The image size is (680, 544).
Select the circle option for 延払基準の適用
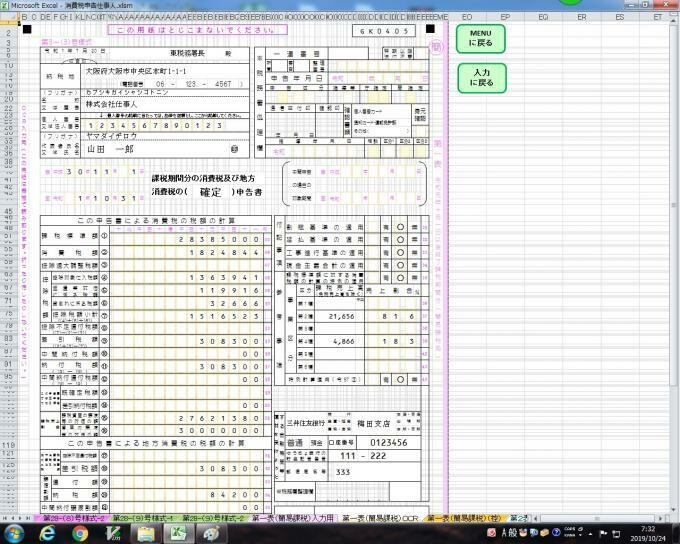[x=400, y=241]
